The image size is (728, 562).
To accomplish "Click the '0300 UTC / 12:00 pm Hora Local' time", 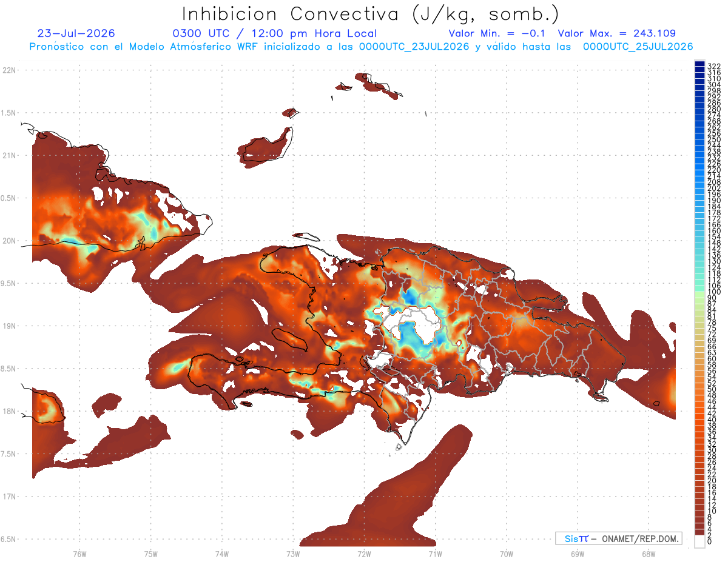I will pyautogui.click(x=274, y=33).
